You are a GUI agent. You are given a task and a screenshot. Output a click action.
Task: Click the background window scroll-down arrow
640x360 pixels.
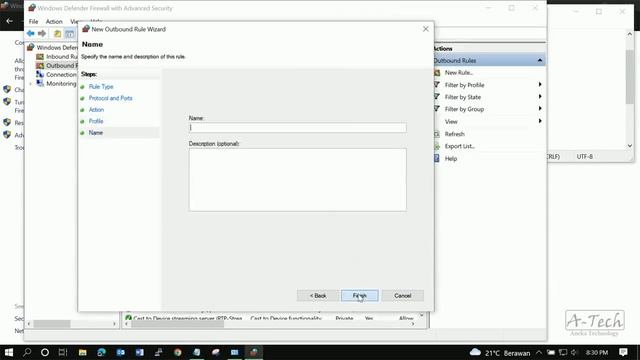[x=629, y=146]
